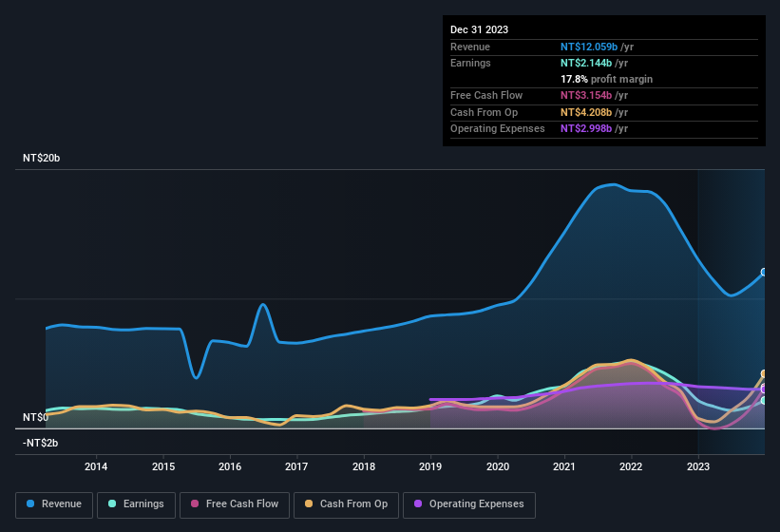Click the Earnings label in tooltip

470,63
